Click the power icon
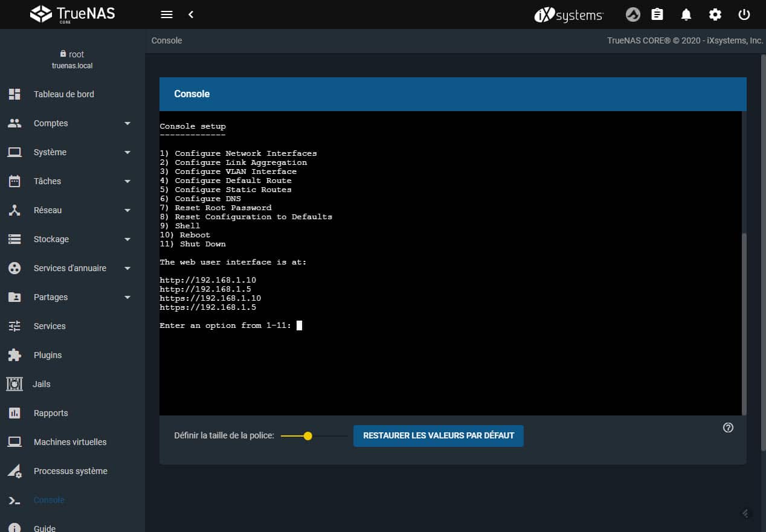The height and width of the screenshot is (532, 766). [x=744, y=14]
